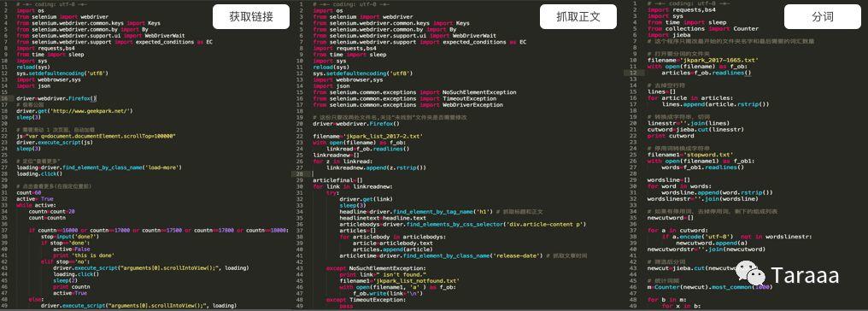This screenshot has height=311, width=868.
Task: Select line number 28 in middle pane gutter
Action: [x=301, y=173]
